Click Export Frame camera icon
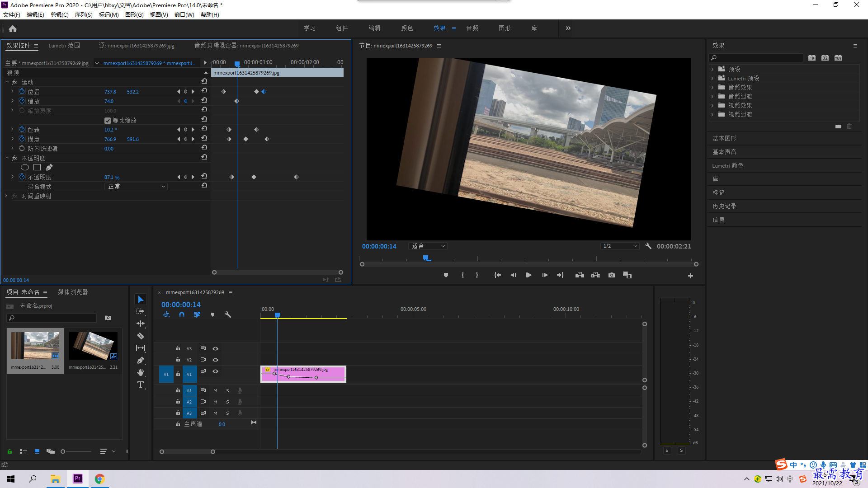Viewport: 868px width, 488px height. [x=612, y=275]
